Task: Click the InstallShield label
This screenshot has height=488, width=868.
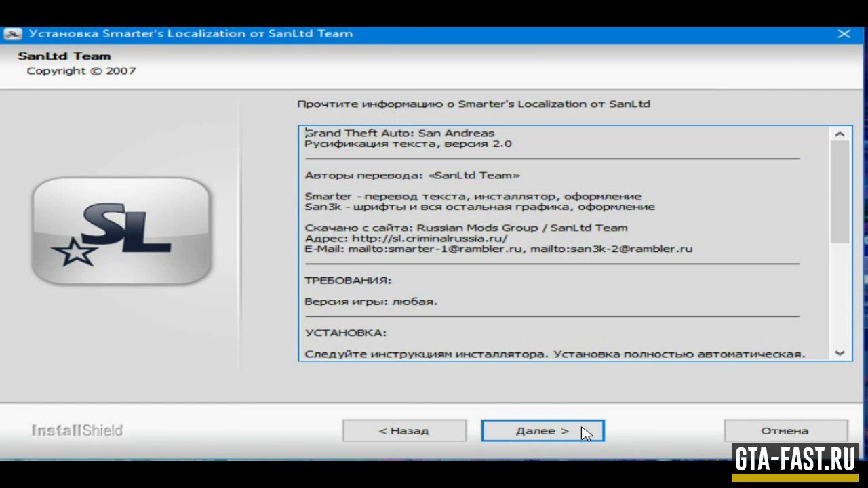Action: coord(77,430)
